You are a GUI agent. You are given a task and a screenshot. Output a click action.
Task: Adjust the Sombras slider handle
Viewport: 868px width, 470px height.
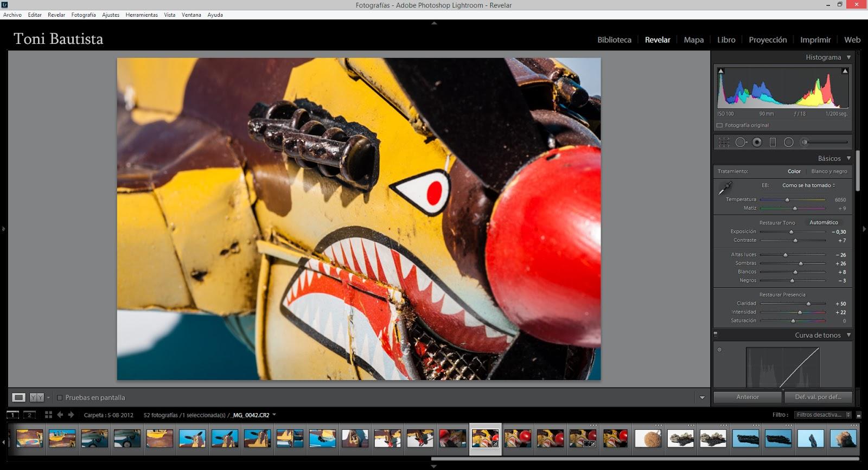click(801, 263)
